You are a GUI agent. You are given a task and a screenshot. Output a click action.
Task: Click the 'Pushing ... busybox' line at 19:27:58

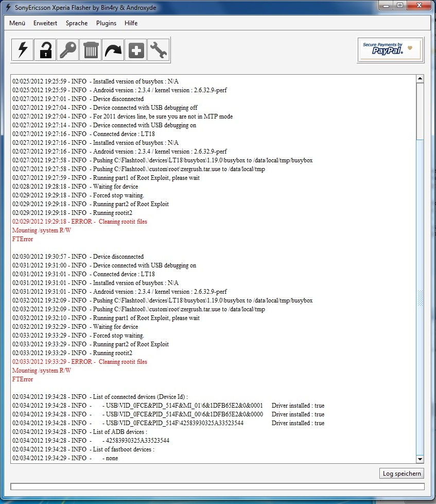point(163,160)
